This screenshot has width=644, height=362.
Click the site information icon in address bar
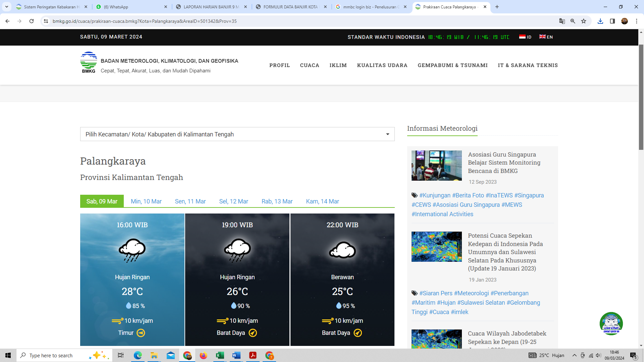tap(46, 21)
